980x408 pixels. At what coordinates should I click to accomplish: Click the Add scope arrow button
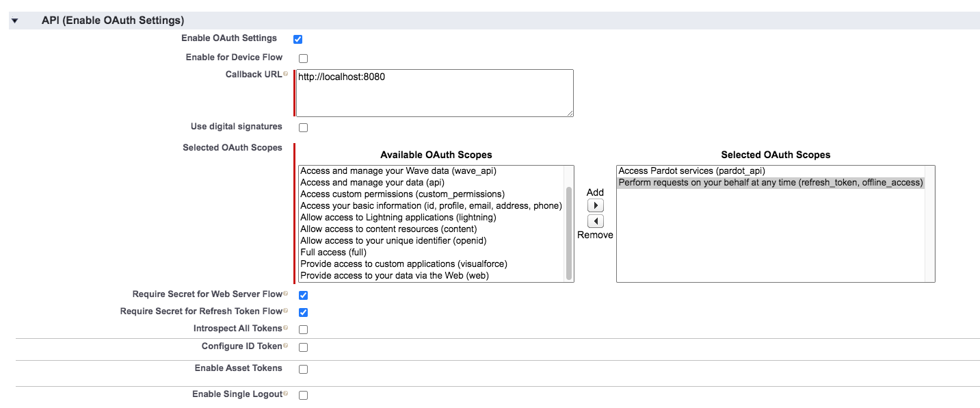(x=595, y=205)
